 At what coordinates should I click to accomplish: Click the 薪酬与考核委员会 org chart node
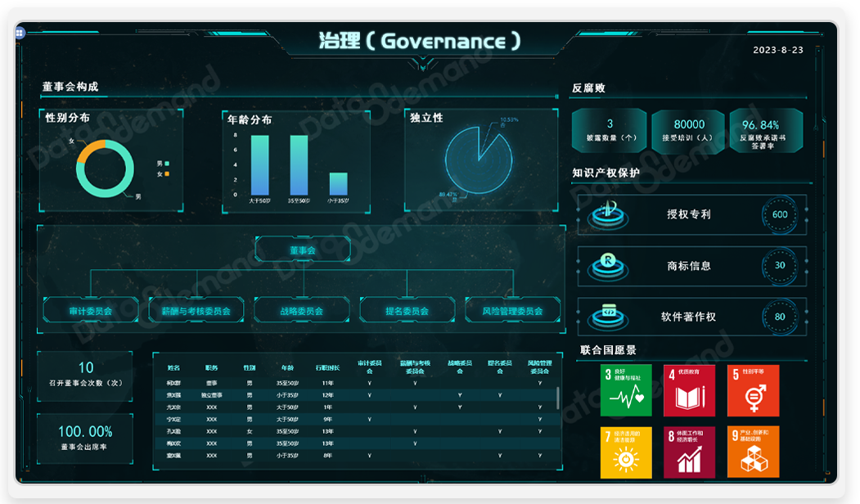pyautogui.click(x=196, y=311)
